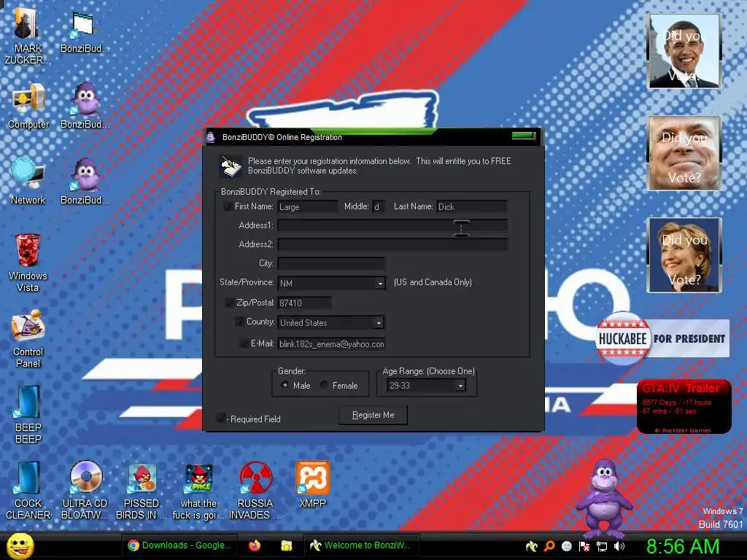Switch to Welcome to BonziW... taskbar item
Screen dimensions: 747x560
point(360,545)
